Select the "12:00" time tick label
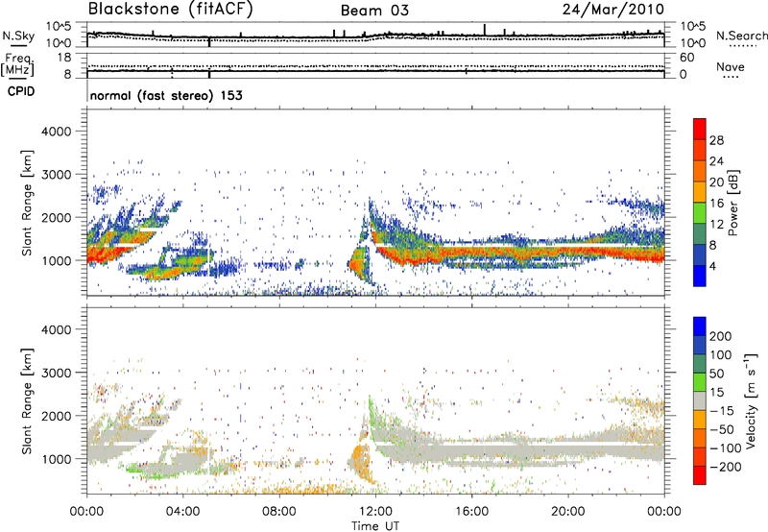 (x=375, y=512)
